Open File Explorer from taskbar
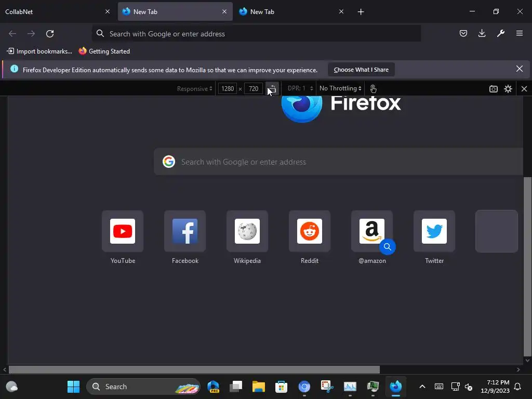Screen dimensions: 532x399 tap(259, 387)
